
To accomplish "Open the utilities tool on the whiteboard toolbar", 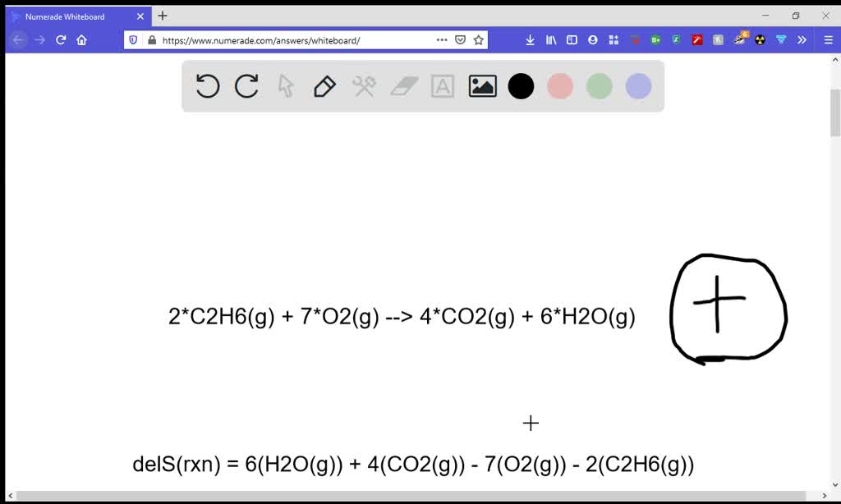I will pyautogui.click(x=364, y=85).
